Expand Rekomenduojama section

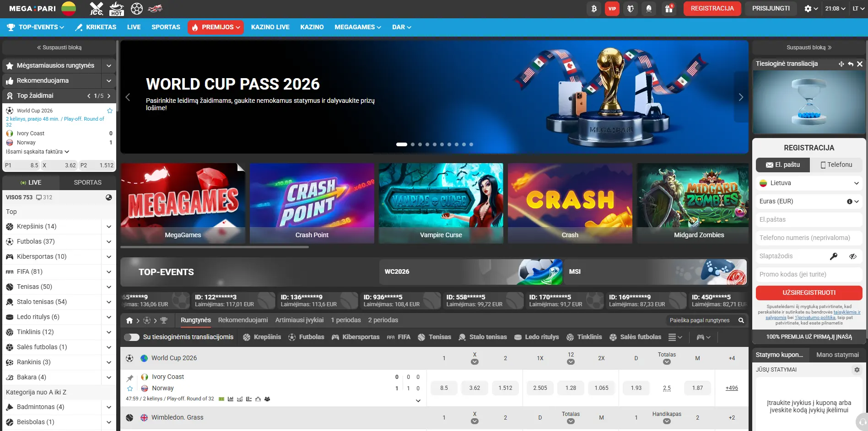coord(109,81)
